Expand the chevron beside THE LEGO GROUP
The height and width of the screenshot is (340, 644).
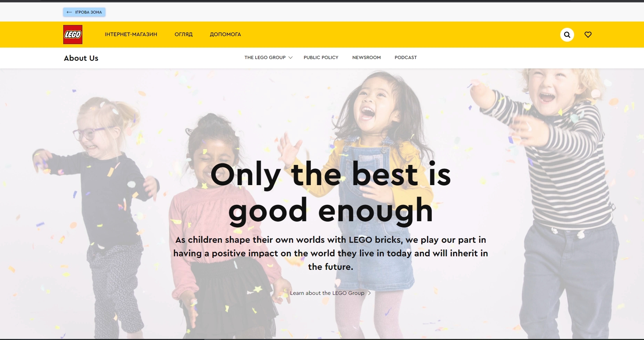(291, 58)
